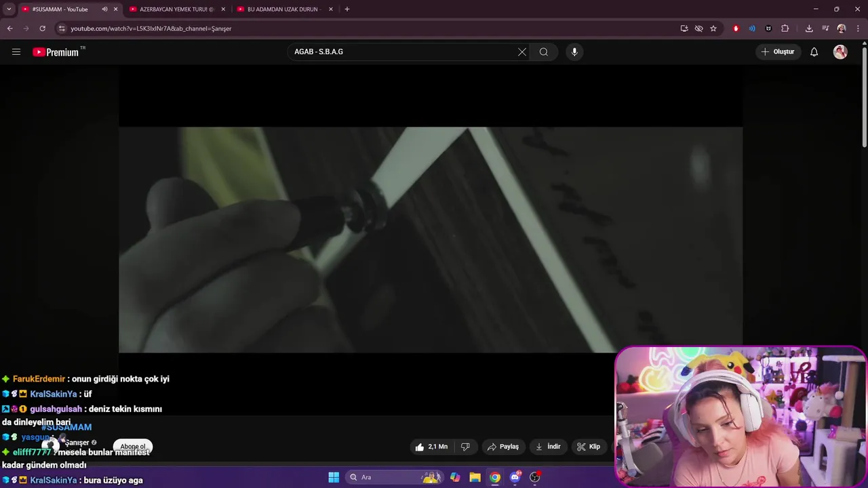Image resolution: width=868 pixels, height=488 pixels.
Task: Open the Chrome profile avatar
Action: point(842,28)
